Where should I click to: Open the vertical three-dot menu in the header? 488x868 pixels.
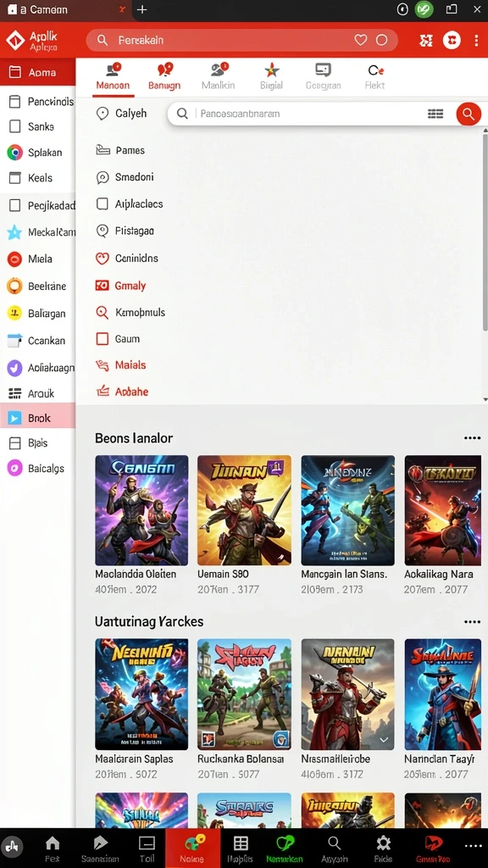pyautogui.click(x=476, y=41)
